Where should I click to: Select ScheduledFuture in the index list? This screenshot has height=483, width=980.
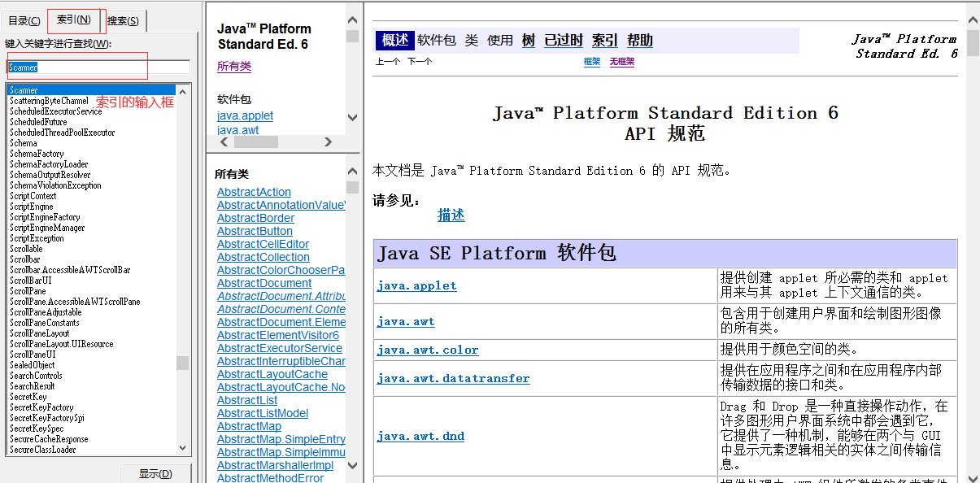37,121
